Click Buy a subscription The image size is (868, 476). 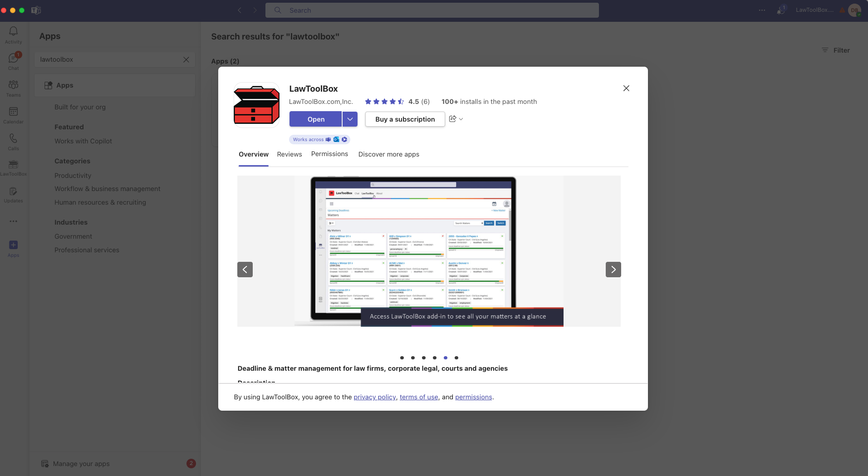pos(405,119)
